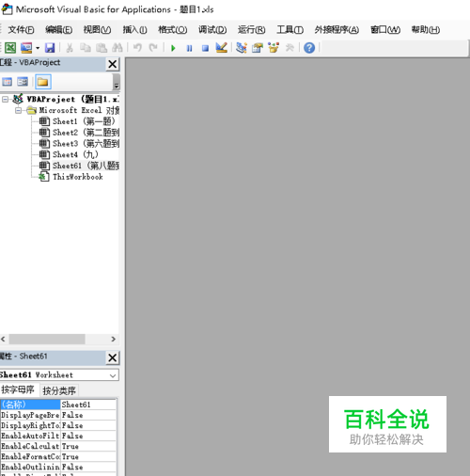
Task: Click the Insert UserForm toolbar icon
Action: [26, 48]
